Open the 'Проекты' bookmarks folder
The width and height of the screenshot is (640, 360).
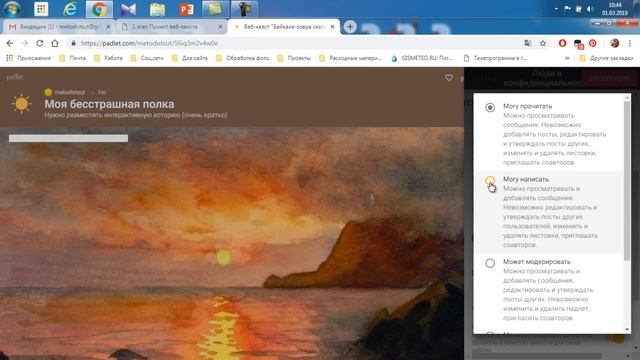click(x=294, y=58)
